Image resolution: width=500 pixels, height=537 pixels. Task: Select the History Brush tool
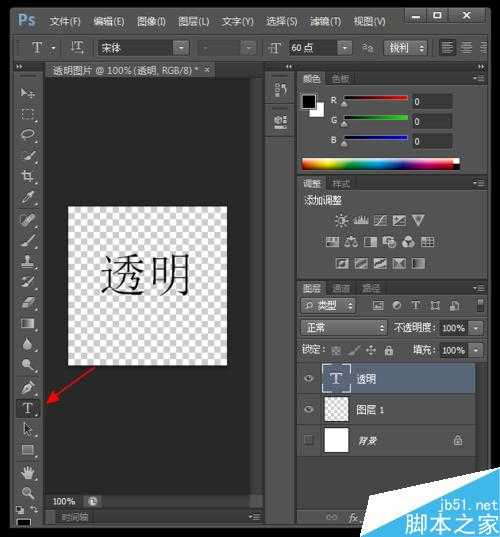[x=27, y=282]
